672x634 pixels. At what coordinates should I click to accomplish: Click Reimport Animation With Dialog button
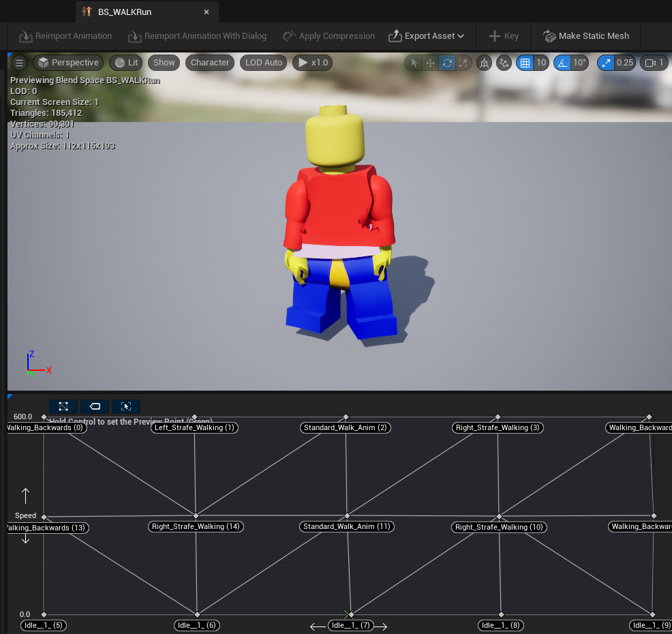[x=197, y=36]
